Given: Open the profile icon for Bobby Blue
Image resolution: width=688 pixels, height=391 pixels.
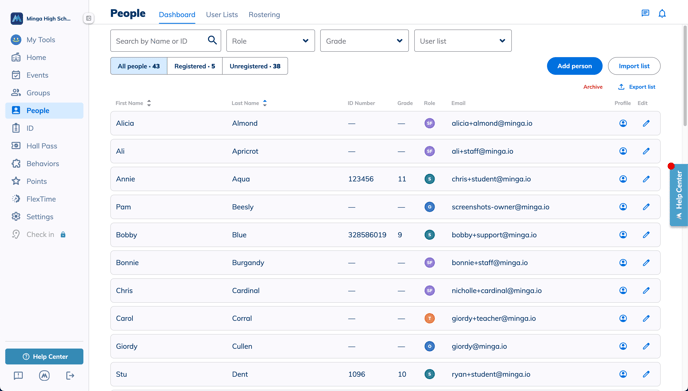Looking at the screenshot, I should click(623, 235).
